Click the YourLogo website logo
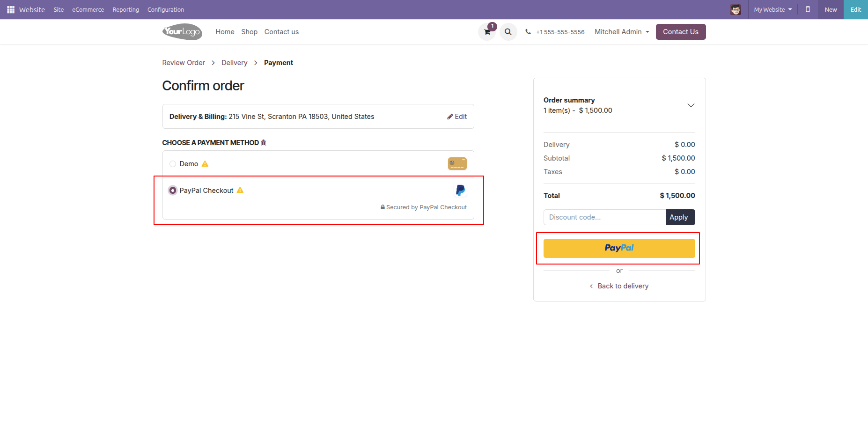The height and width of the screenshot is (434, 868). 182,32
